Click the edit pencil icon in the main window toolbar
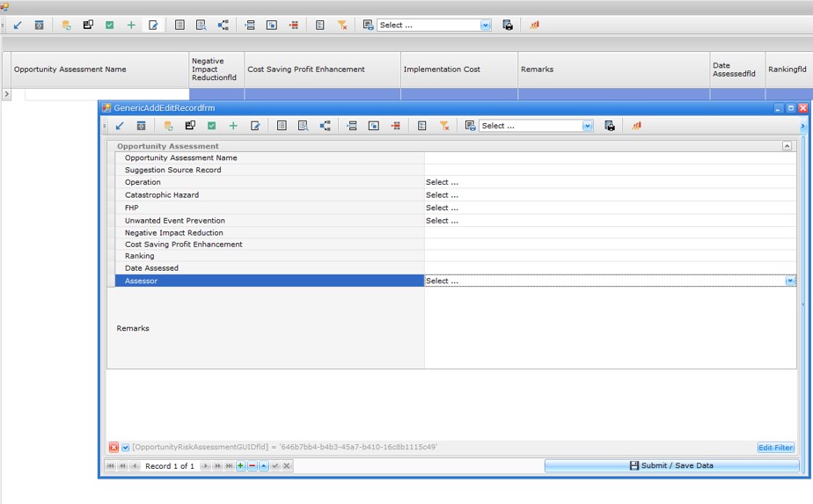813x504 pixels. 153,26
